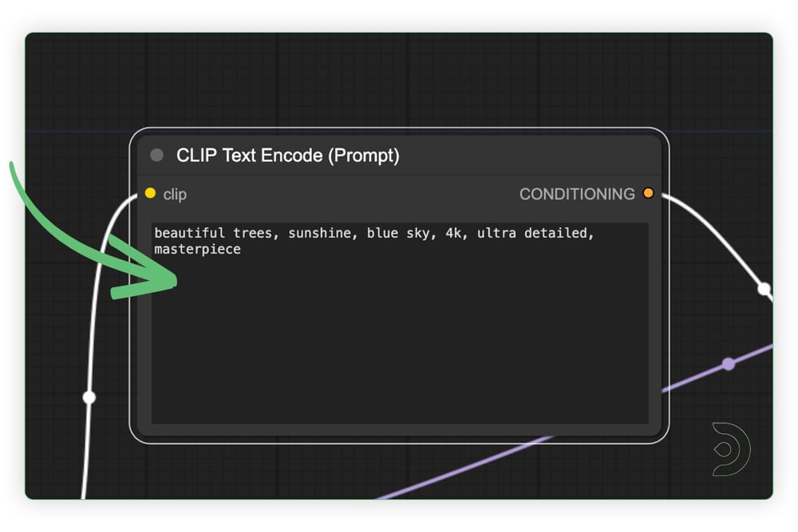Click the words "beautiful trees" in prompt
Screen dimensions: 798x532
pyautogui.click(x=209, y=234)
